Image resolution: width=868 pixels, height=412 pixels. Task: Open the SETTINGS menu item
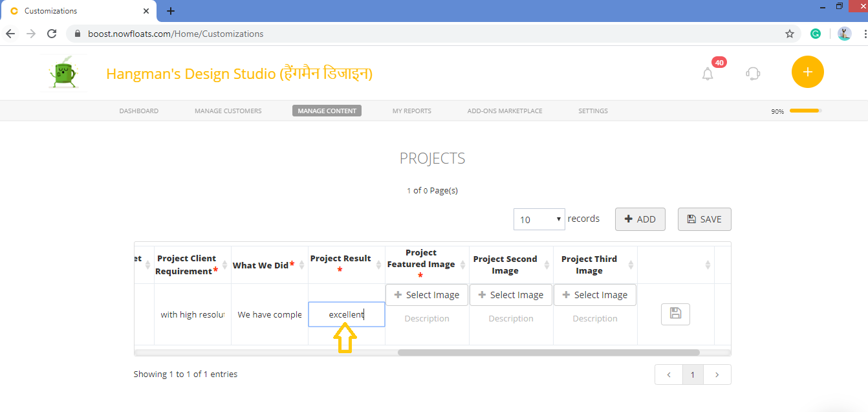pyautogui.click(x=592, y=111)
